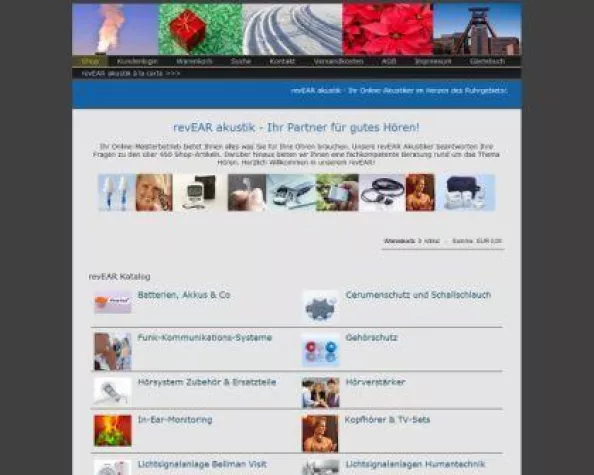Open the Kundenlogin menu item
594x475 pixels.
coord(137,61)
